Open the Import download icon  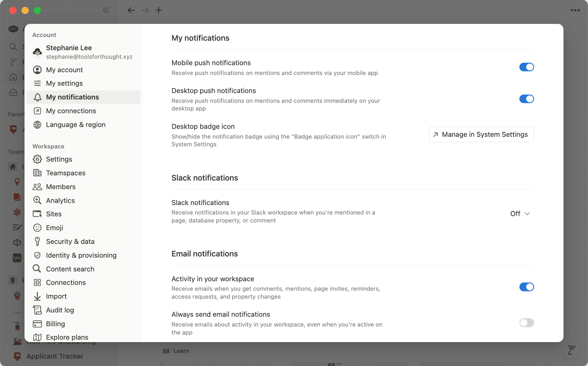(38, 296)
